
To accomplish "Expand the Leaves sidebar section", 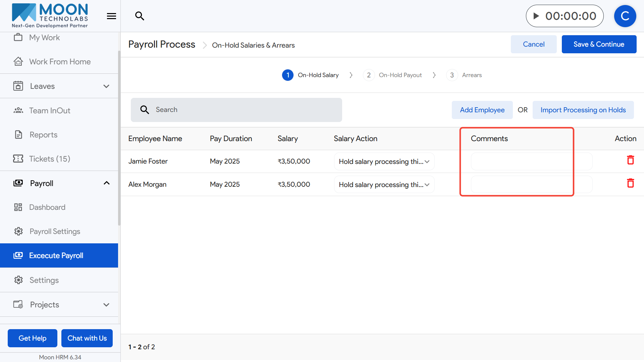I will (x=106, y=86).
